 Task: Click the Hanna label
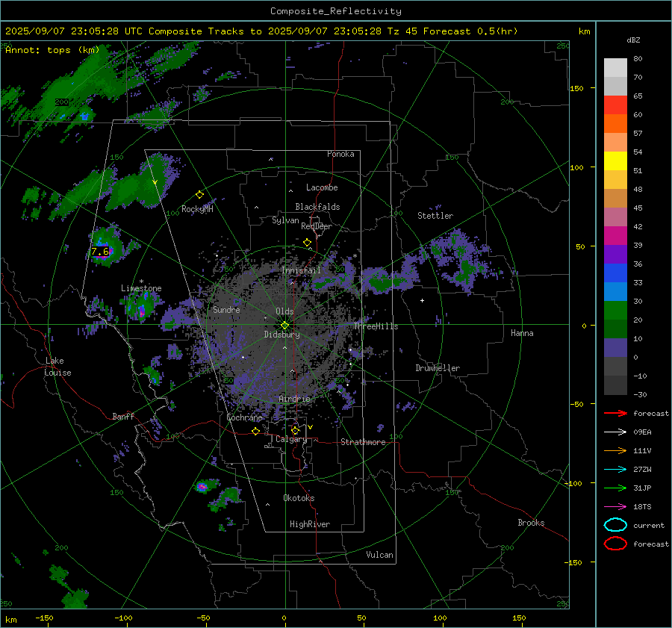[x=522, y=333]
